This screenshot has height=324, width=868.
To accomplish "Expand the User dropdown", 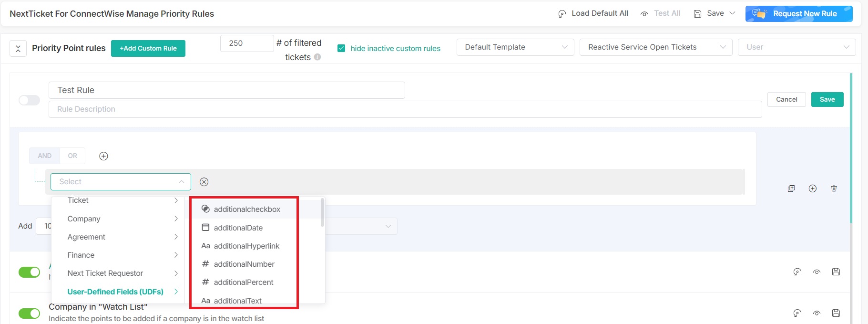I will (x=797, y=47).
